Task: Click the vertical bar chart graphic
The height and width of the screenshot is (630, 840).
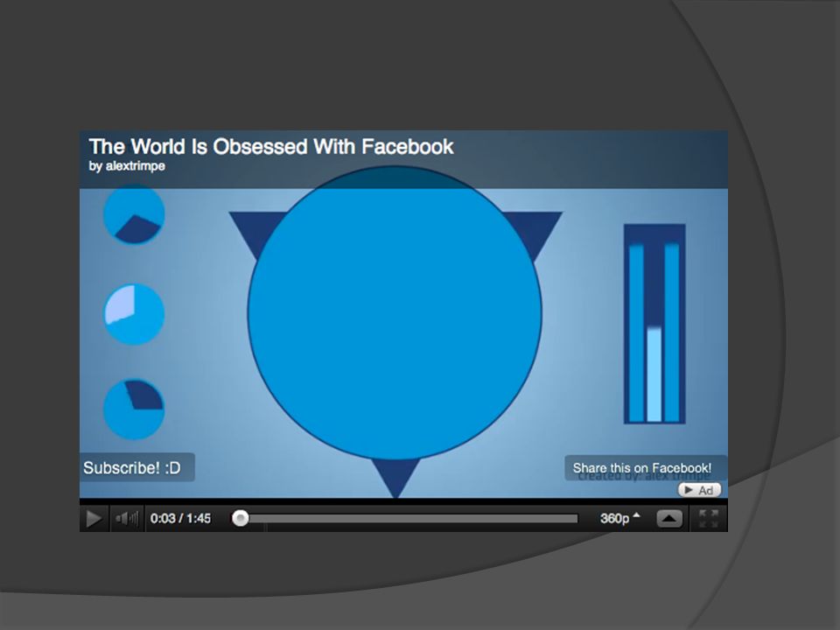Action: [654, 324]
